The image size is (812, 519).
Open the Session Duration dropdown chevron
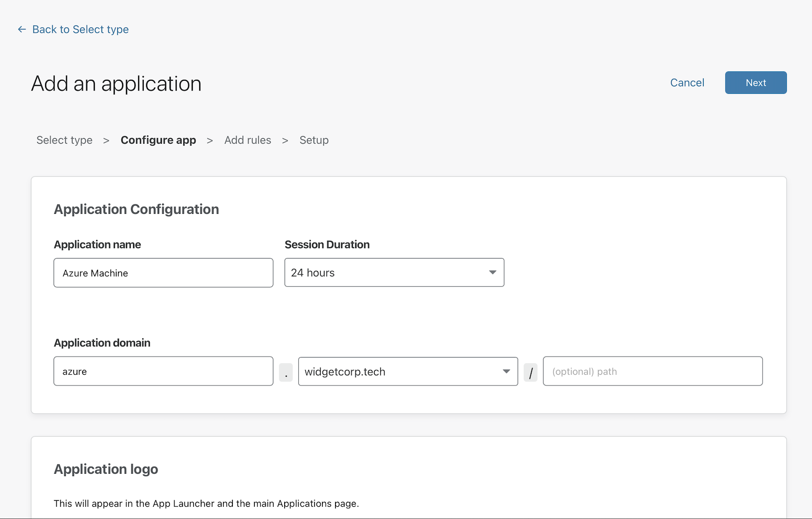[x=492, y=272]
